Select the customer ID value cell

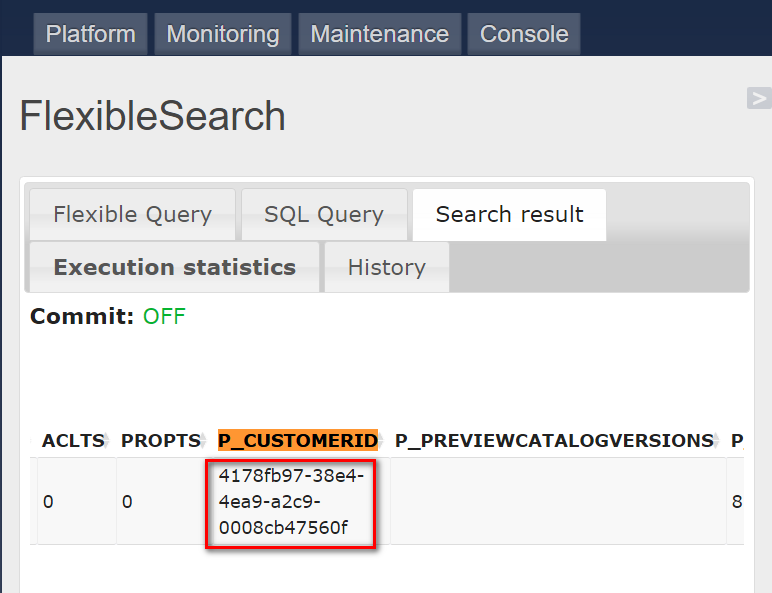(291, 502)
